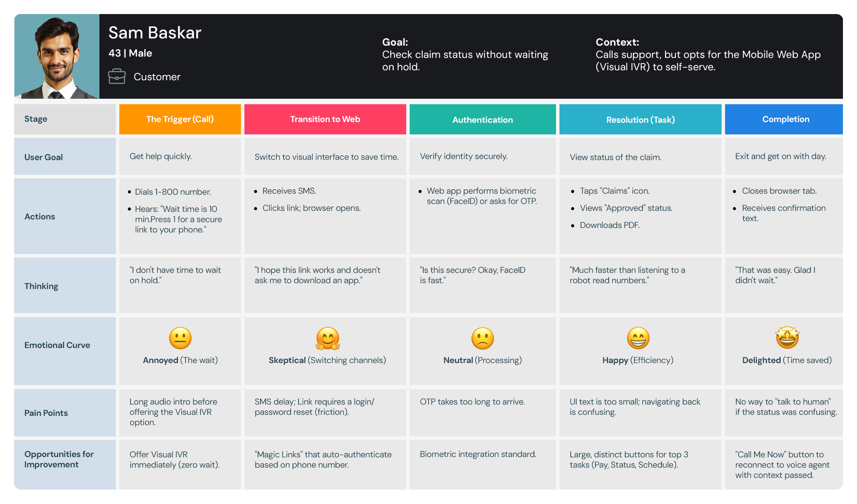Click the frowning emoji above Neutral
Image resolution: width=857 pixels, height=504 pixels.
coord(482,338)
